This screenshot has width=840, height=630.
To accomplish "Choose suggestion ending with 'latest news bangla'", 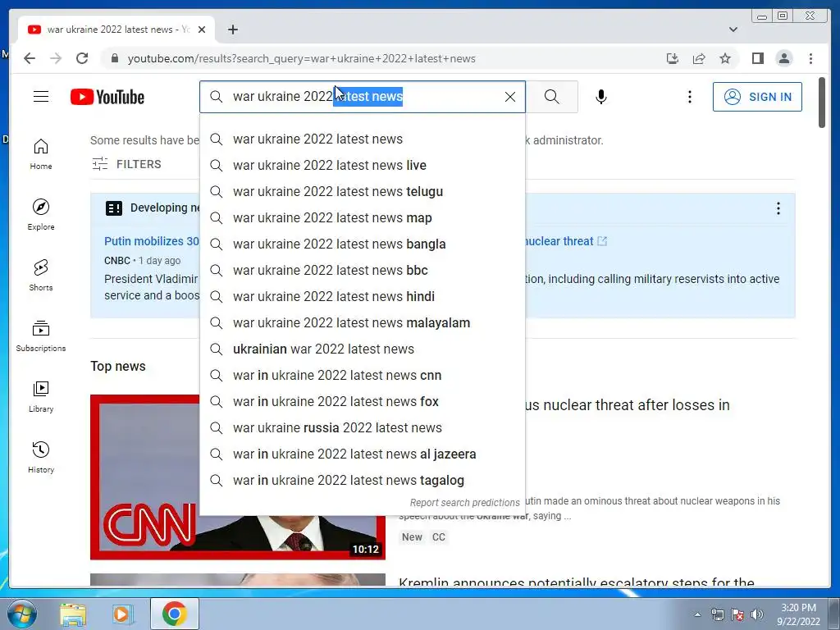I will (x=362, y=244).
